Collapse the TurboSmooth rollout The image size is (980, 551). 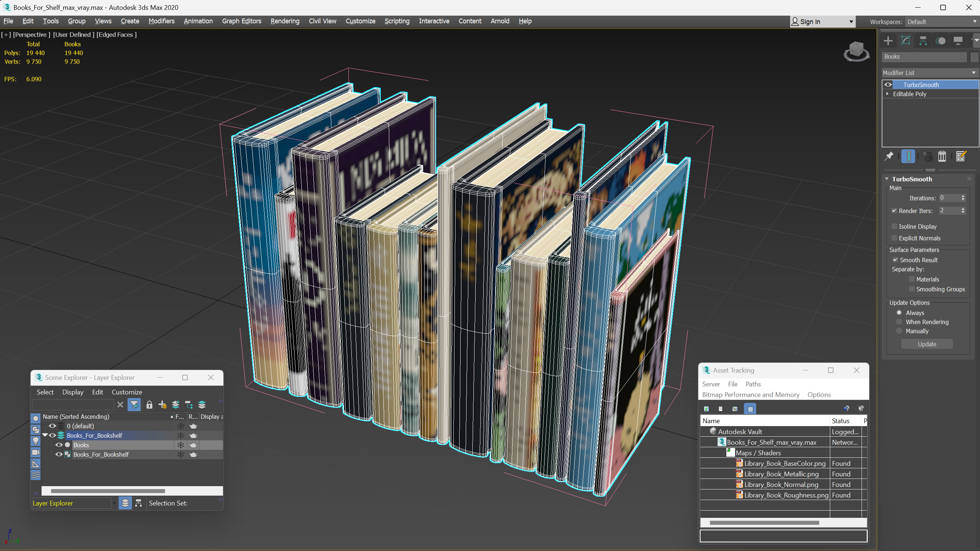point(887,179)
